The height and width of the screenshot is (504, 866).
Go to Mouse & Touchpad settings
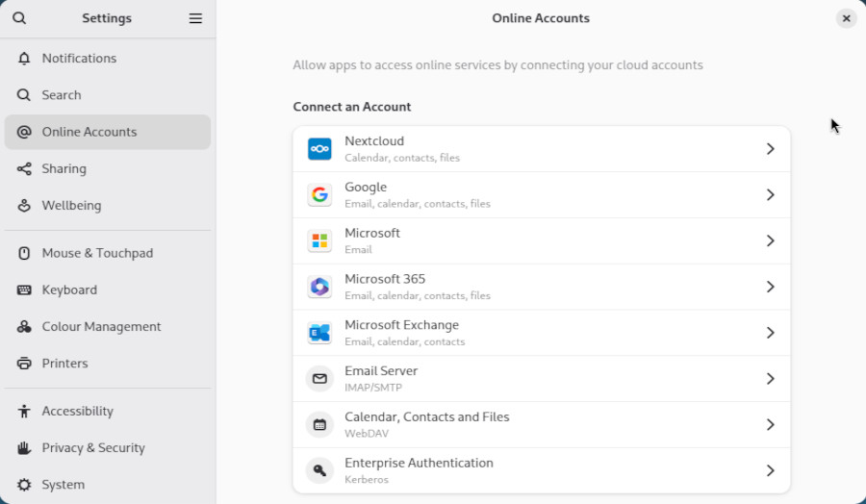click(108, 253)
